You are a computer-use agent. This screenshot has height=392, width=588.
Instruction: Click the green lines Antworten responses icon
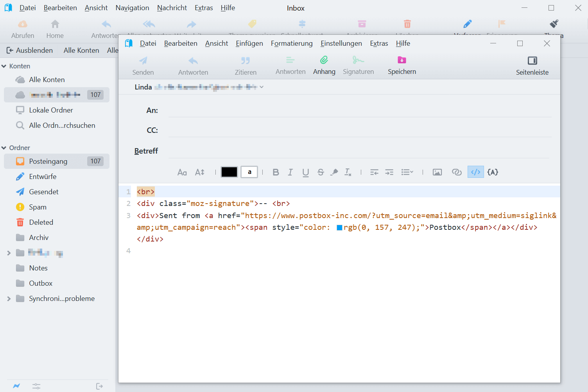click(x=290, y=60)
